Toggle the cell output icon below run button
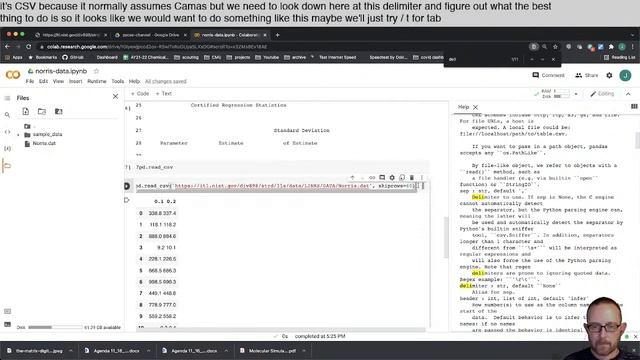The height and width of the screenshot is (360, 640). 127,200
